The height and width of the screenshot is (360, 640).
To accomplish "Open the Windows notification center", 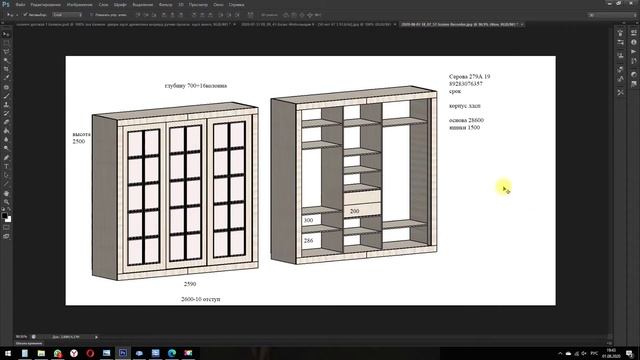I will (x=630, y=353).
